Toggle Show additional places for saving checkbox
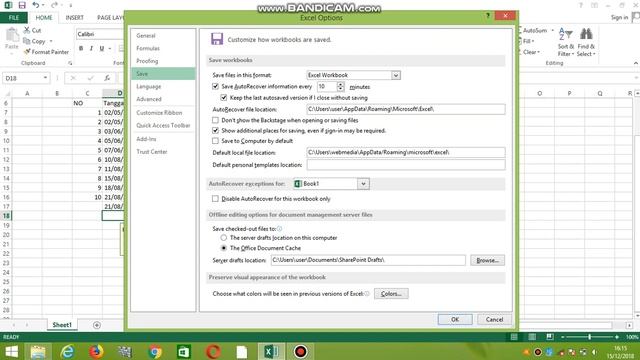The image size is (640, 360). point(216,131)
